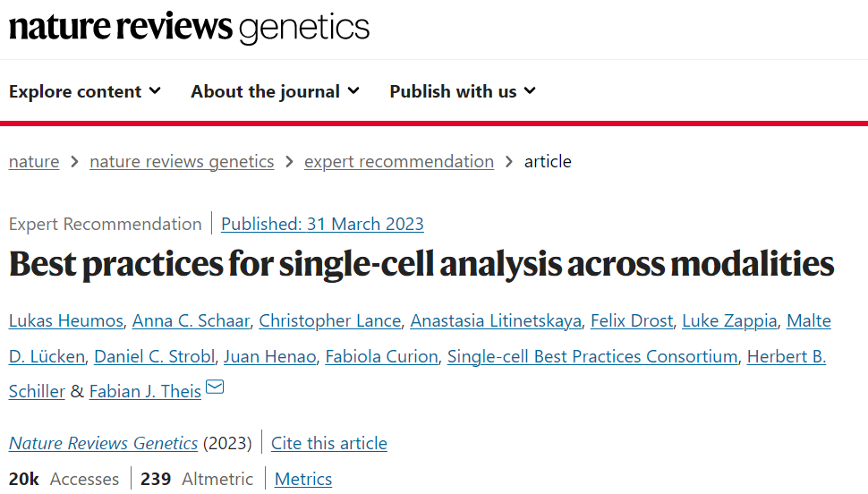The height and width of the screenshot is (494, 868).
Task: Select the article title heading
Action: coord(421,265)
